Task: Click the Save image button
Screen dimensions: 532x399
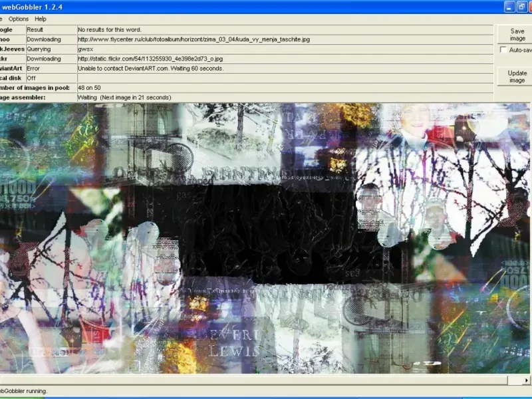Action: click(x=517, y=35)
